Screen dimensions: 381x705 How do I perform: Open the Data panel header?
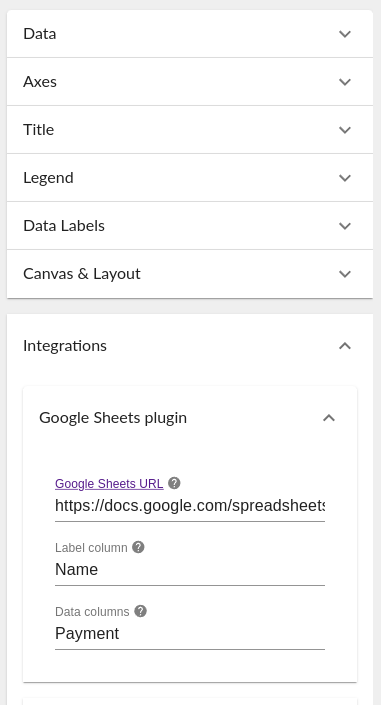click(x=190, y=34)
